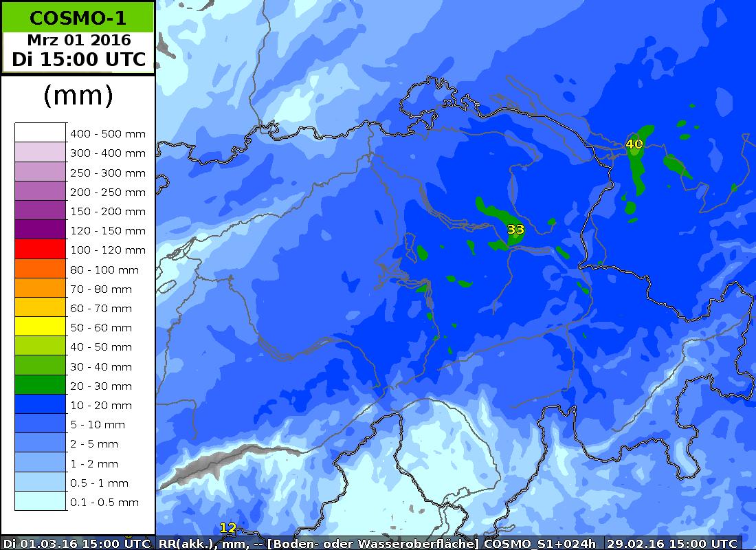Click the 20 - 30 mm dark green swatch

click(41, 384)
